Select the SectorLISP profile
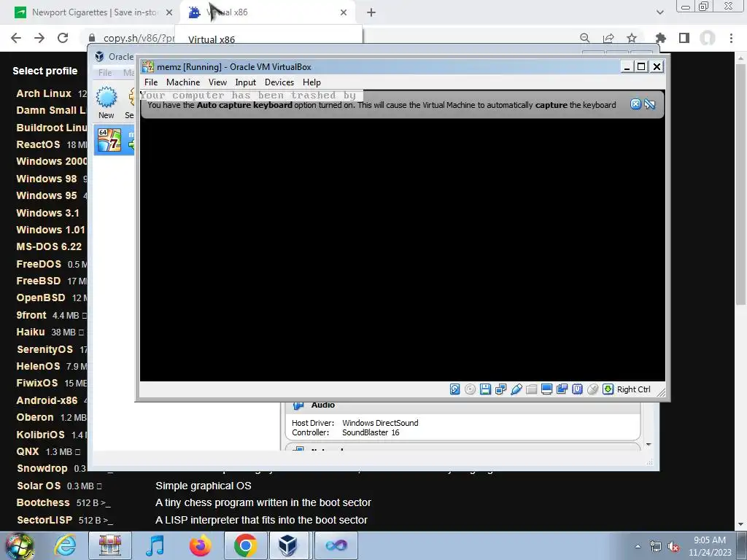The height and width of the screenshot is (560, 747). 44,520
